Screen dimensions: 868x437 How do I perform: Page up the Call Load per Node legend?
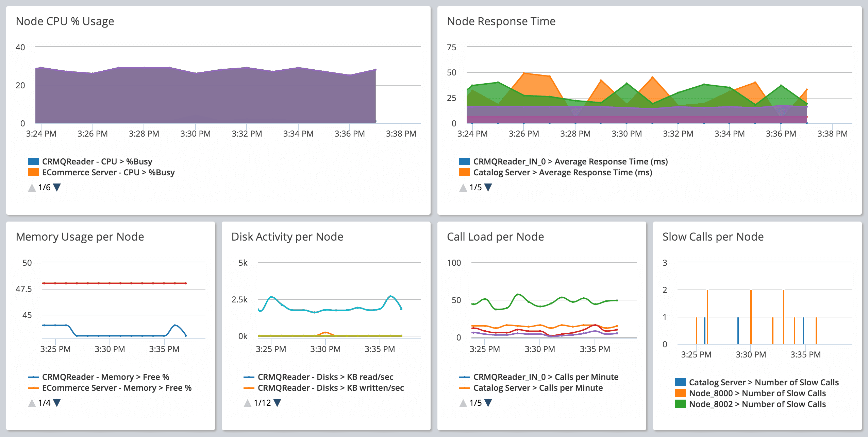[x=463, y=403]
